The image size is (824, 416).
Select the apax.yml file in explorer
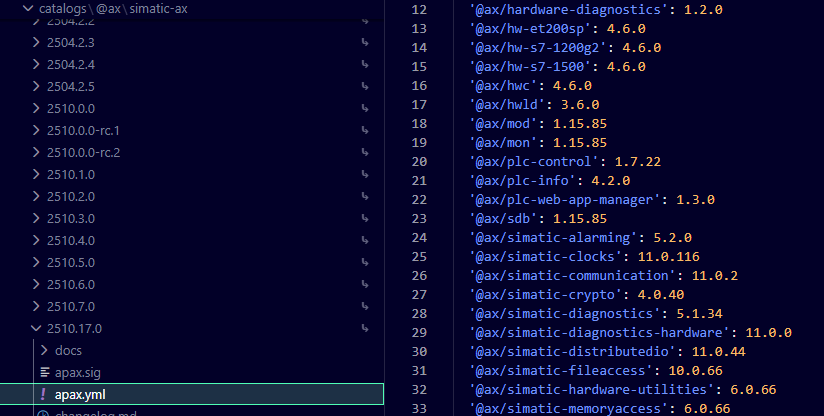click(192, 394)
